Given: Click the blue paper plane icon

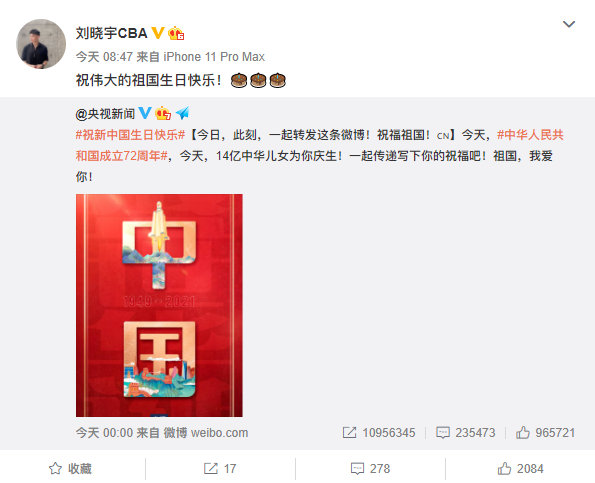Looking at the screenshot, I should [183, 113].
